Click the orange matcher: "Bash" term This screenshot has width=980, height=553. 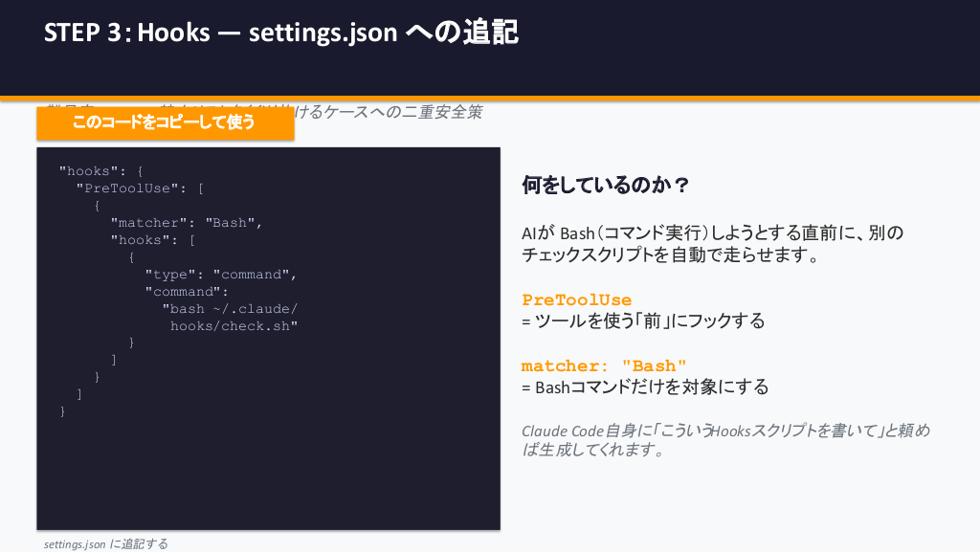(x=604, y=365)
